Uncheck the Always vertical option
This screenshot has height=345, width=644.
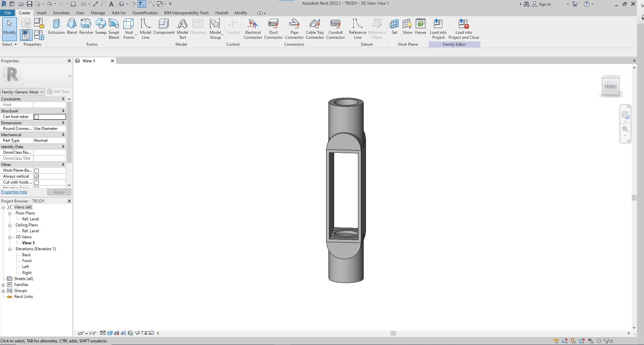point(36,176)
